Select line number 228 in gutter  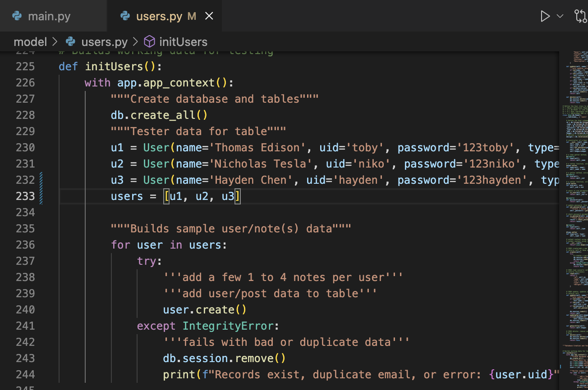pos(25,115)
